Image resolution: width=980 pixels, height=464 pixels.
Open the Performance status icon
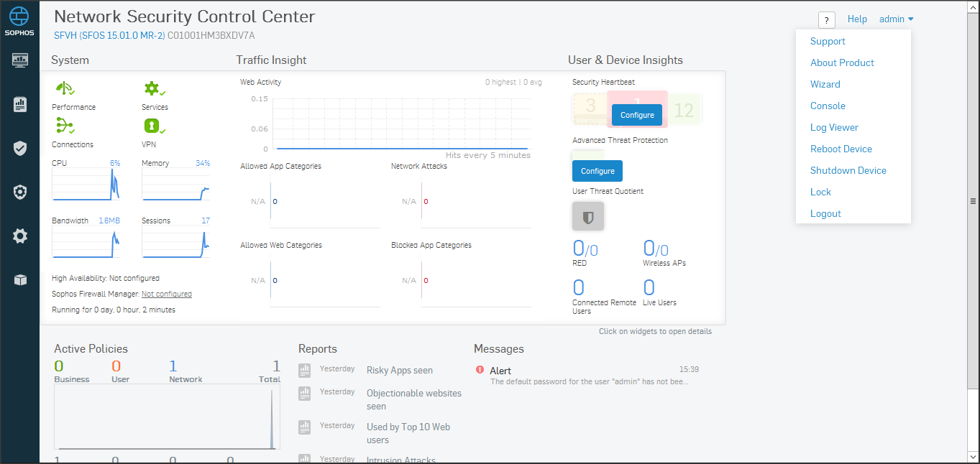pyautogui.click(x=65, y=89)
